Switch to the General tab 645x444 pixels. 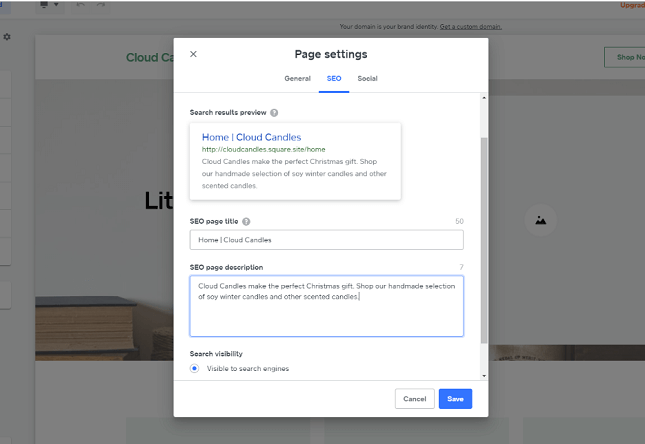(x=297, y=78)
